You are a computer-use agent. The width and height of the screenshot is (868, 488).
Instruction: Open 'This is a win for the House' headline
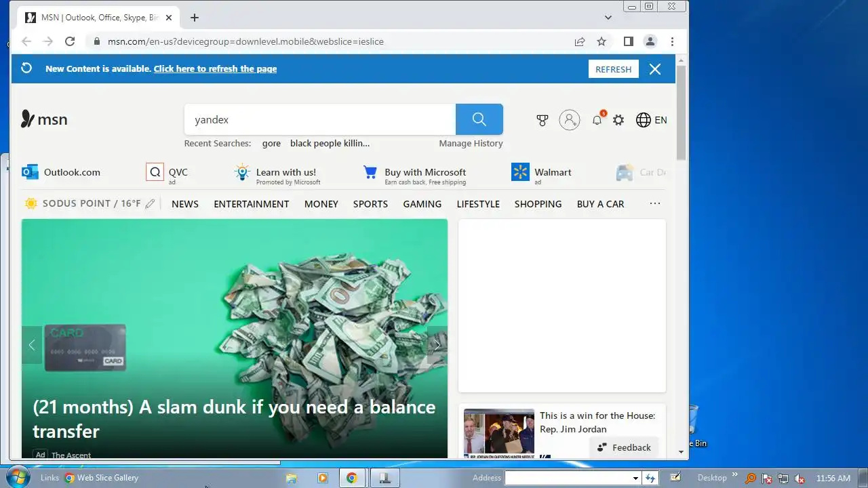(597, 422)
